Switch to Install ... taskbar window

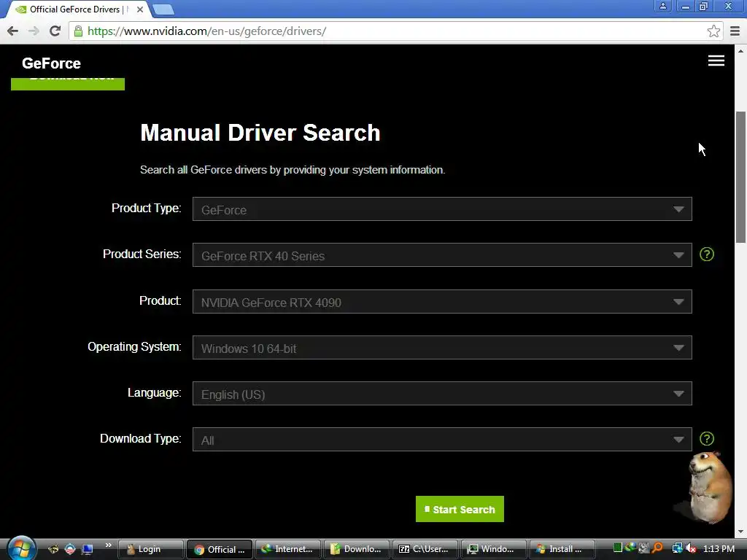coord(562,549)
